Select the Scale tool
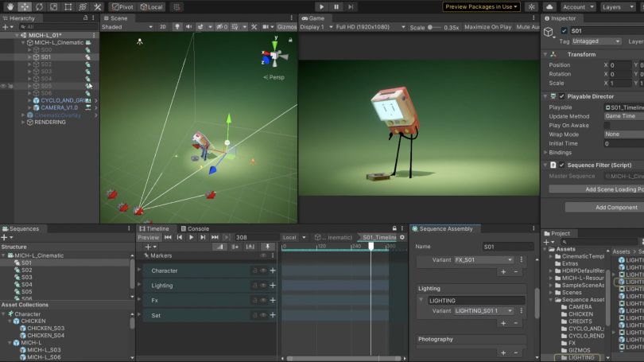644x362 pixels. (x=53, y=6)
